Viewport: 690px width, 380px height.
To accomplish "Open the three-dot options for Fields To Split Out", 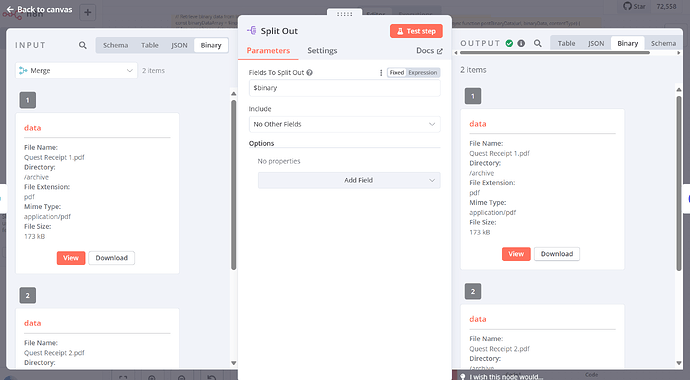I will pos(381,73).
